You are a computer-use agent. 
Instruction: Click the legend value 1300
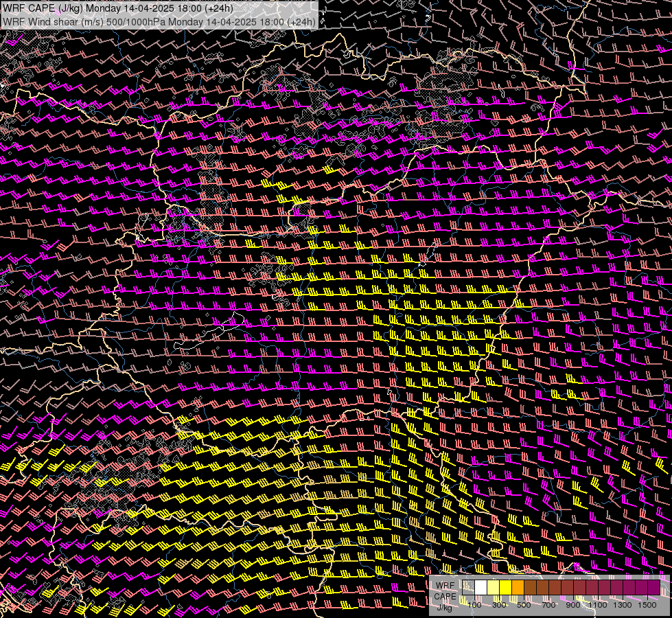[x=623, y=605]
